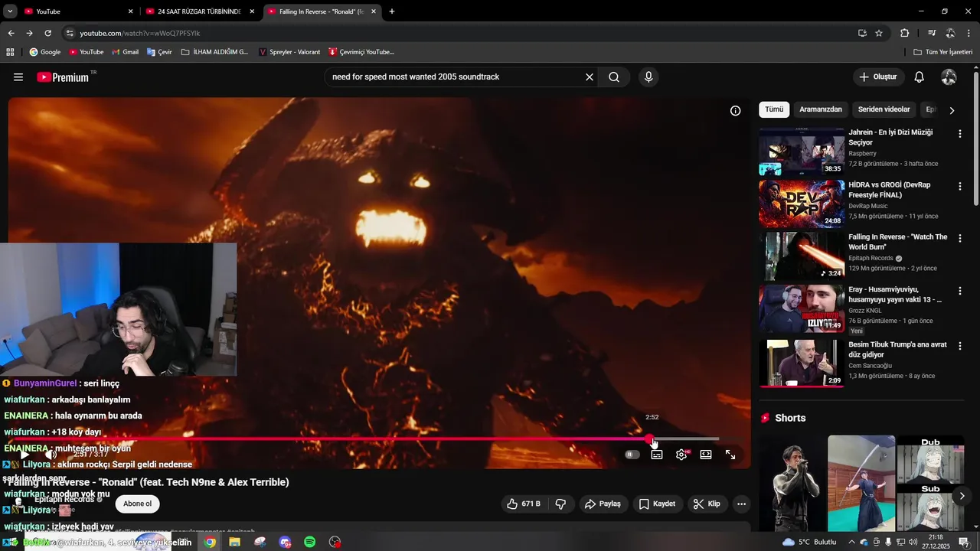
Task: Clear the search box text
Action: 590,77
